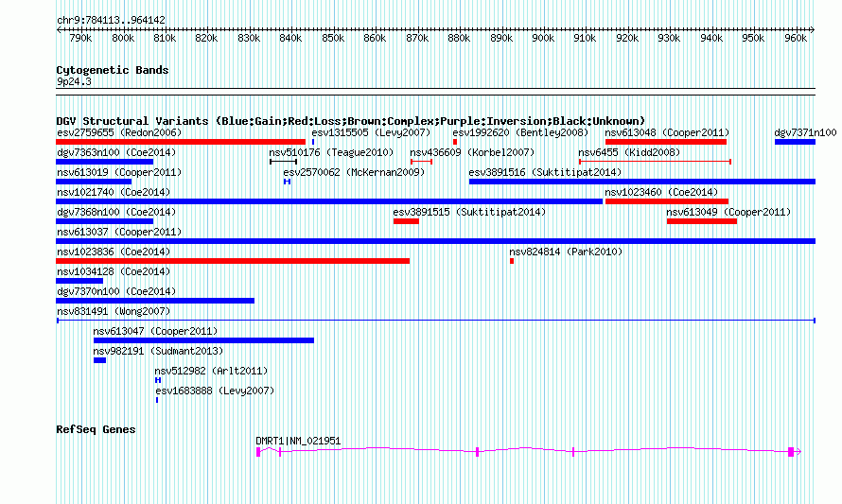Click the esv2759655 (Redon2006) variant label
The image size is (842, 504).
point(119,132)
